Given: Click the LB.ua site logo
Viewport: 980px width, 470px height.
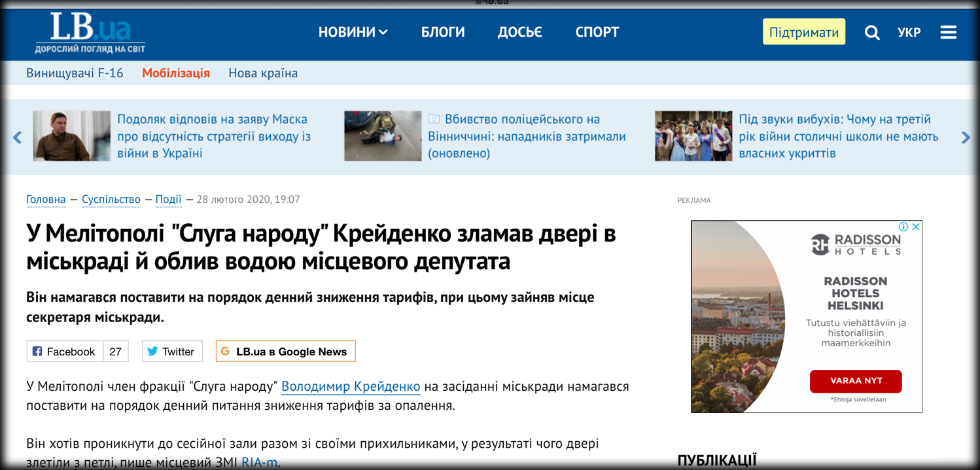Looking at the screenshot, I should [x=90, y=32].
